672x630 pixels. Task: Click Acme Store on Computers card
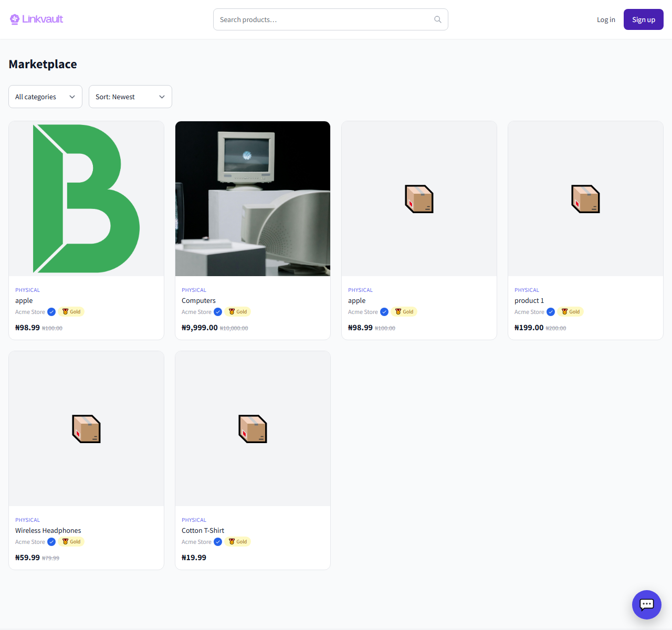(x=196, y=312)
